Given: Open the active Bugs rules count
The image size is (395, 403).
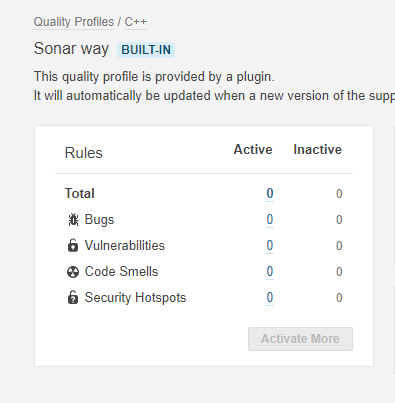Looking at the screenshot, I should (270, 220).
